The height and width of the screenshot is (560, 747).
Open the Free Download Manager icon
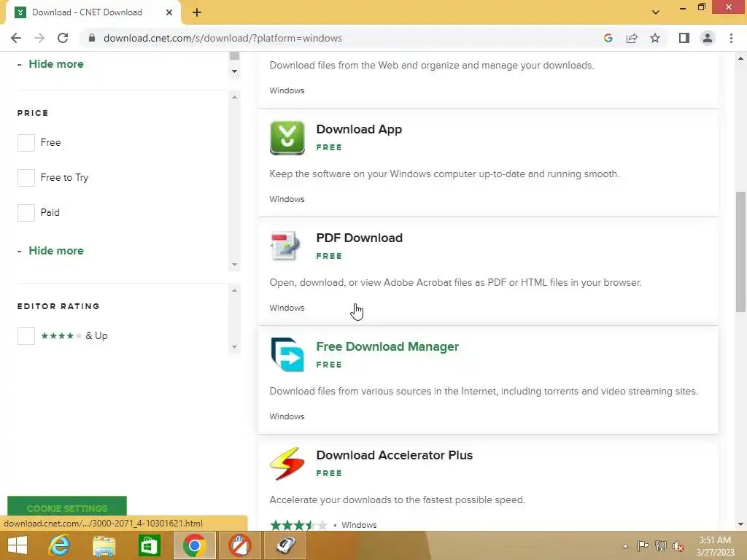click(x=287, y=354)
